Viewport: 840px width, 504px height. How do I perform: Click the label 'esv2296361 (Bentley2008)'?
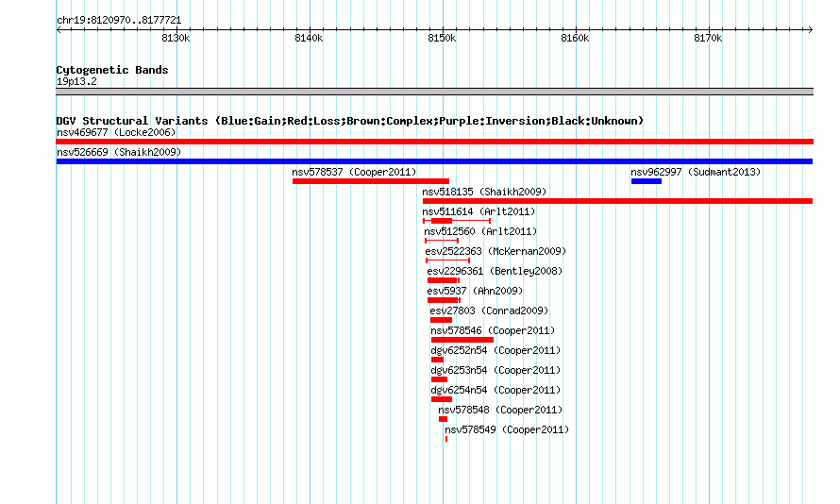495,271
